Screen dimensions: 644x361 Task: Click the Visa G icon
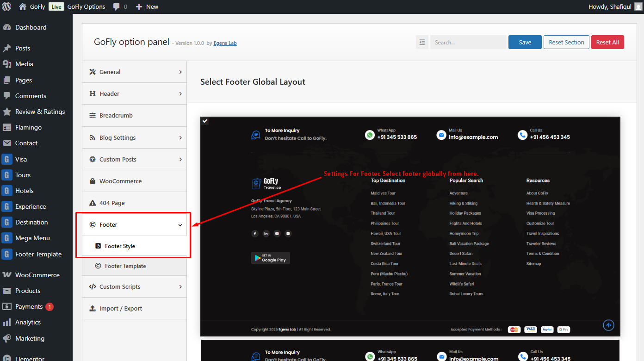tap(6, 159)
